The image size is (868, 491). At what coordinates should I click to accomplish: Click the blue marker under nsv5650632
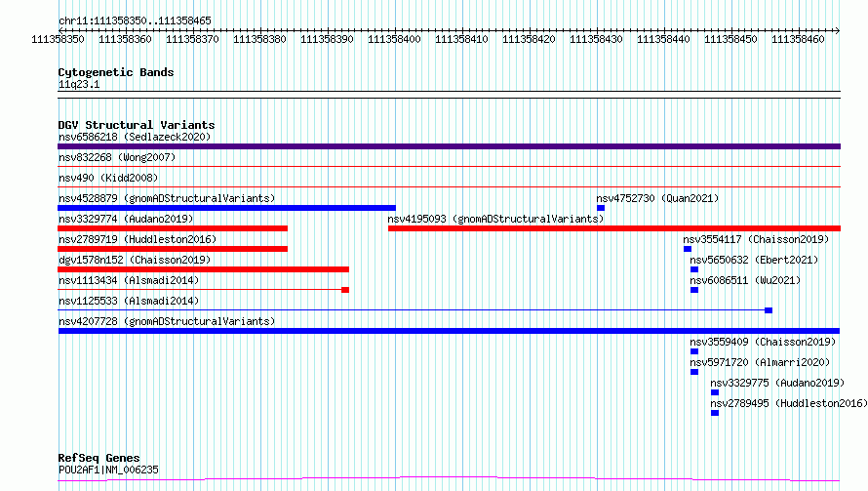point(694,269)
